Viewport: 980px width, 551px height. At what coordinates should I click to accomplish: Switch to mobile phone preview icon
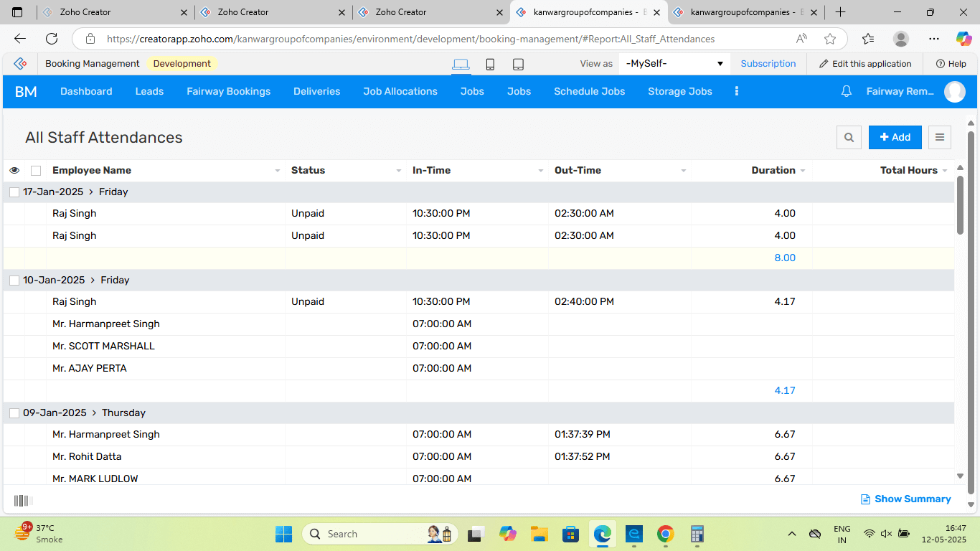(x=490, y=64)
